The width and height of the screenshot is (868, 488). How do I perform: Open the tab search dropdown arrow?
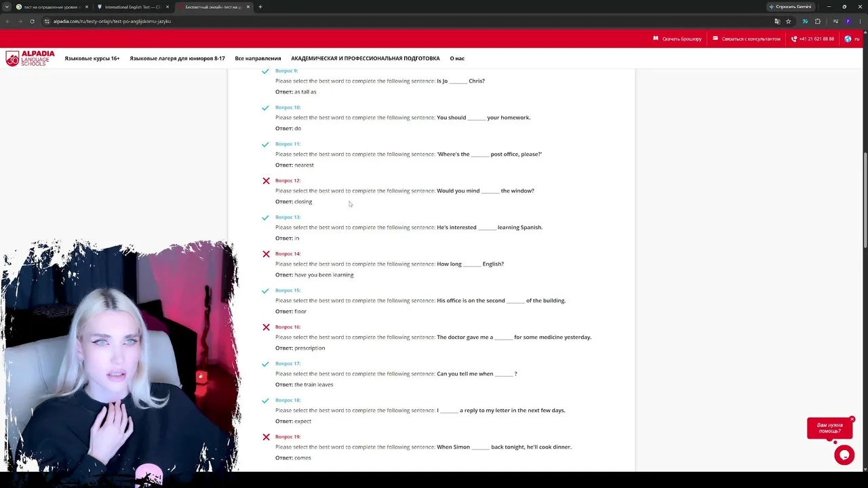coord(7,7)
